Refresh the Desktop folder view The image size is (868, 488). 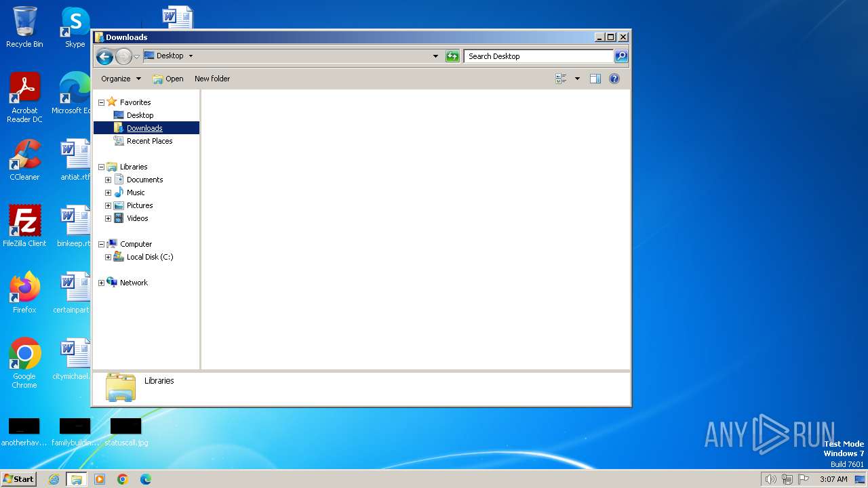pos(452,56)
